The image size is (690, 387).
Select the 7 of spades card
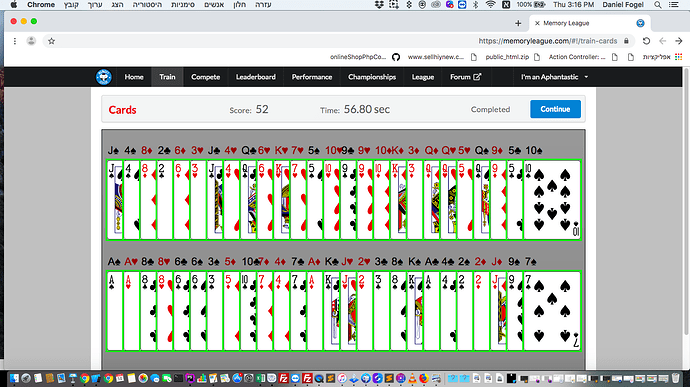[552, 311]
